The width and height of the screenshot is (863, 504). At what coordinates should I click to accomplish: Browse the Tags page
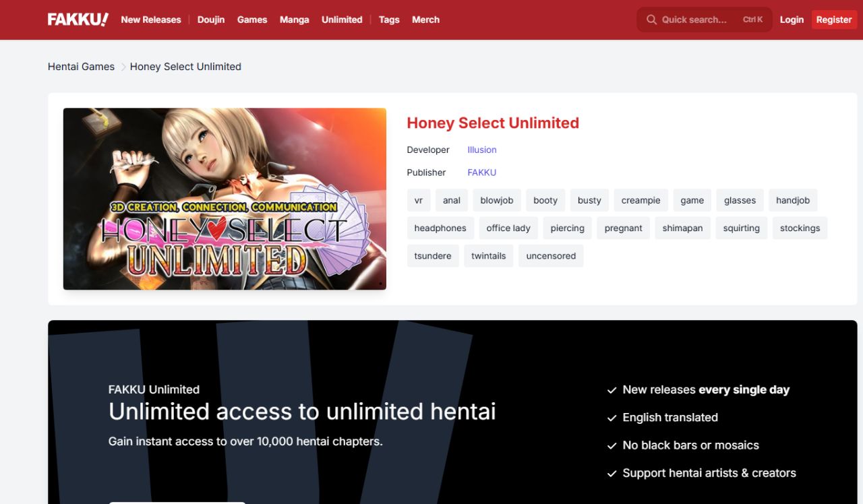(x=389, y=20)
